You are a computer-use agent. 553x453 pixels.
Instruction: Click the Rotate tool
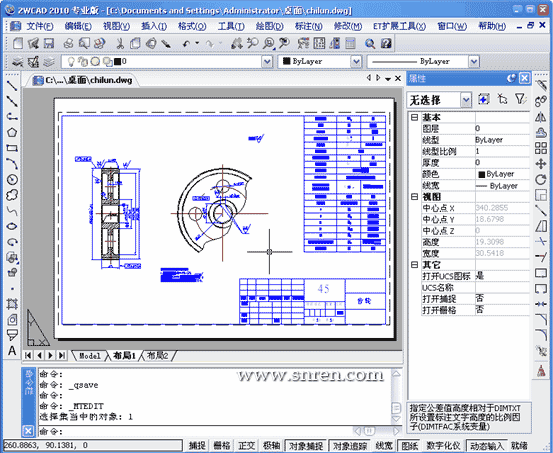coord(541,179)
